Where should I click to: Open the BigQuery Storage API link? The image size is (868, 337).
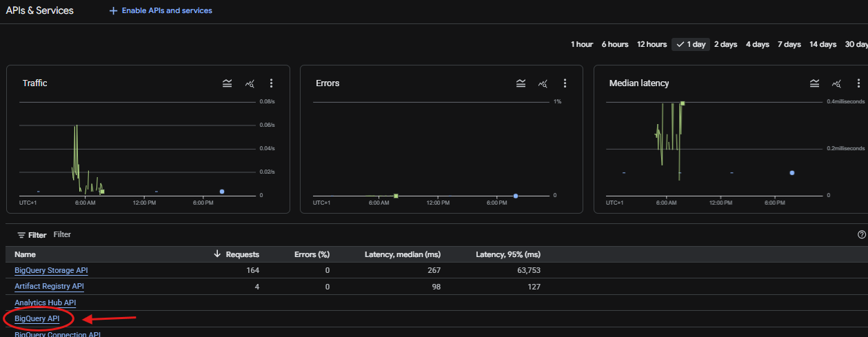[x=51, y=270]
